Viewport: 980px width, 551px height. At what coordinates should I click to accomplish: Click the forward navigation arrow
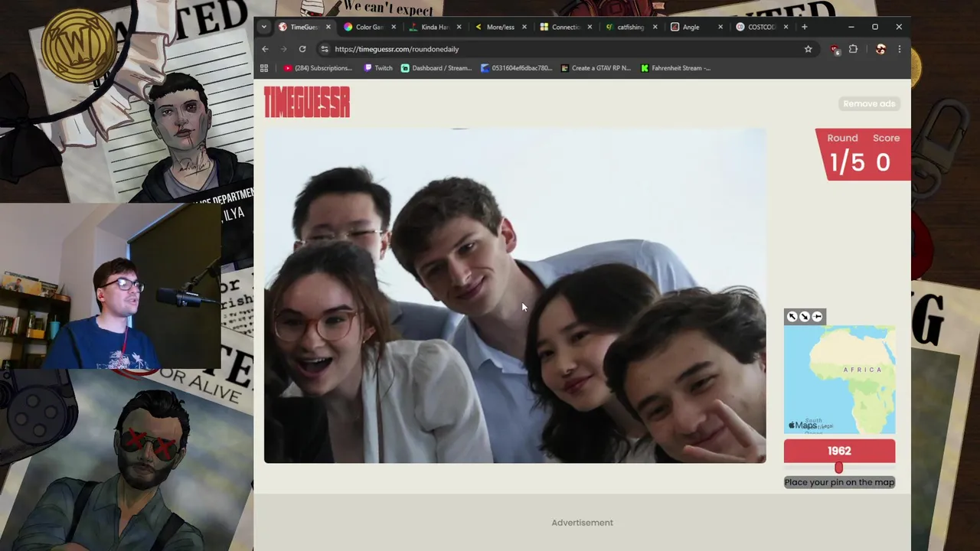point(283,49)
